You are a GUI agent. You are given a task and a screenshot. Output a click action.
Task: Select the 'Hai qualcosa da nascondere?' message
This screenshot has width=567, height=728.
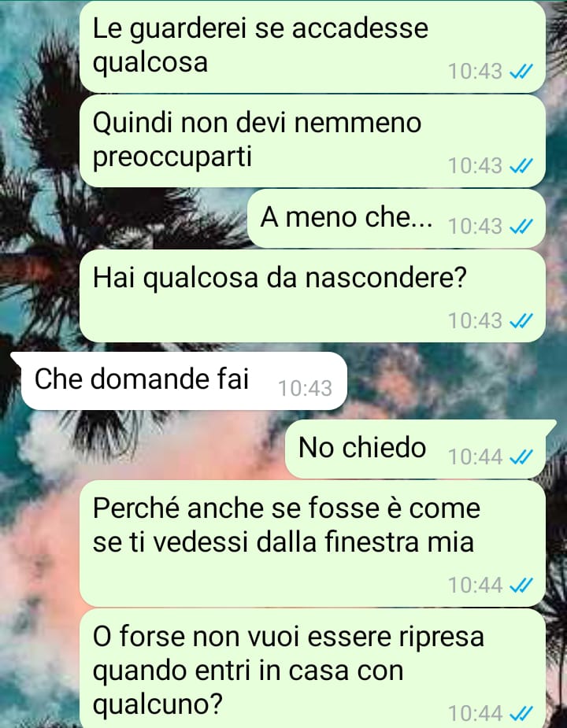point(313,296)
